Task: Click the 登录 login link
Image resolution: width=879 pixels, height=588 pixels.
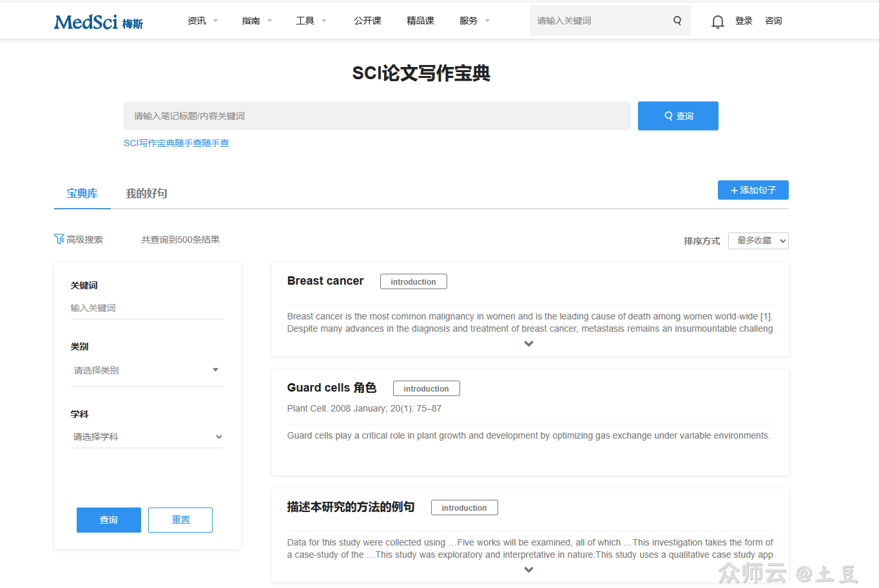Action: [x=744, y=21]
